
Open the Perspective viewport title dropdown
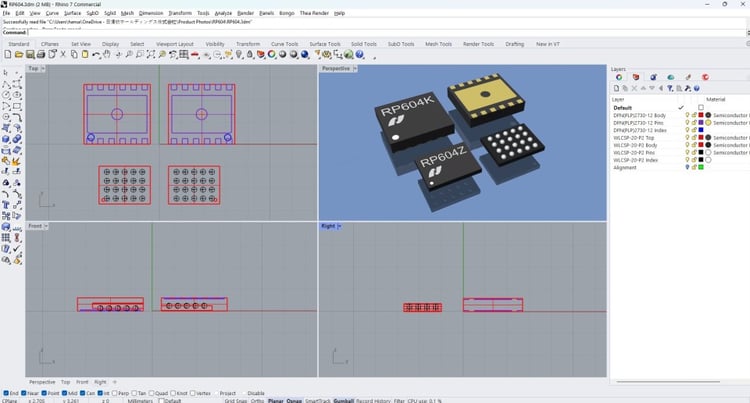(x=356, y=69)
